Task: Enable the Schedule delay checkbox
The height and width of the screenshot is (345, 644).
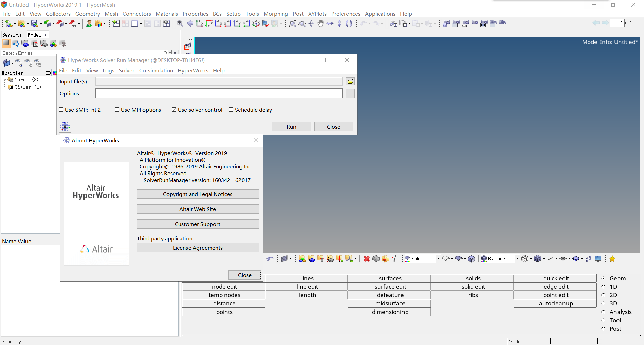Action: 231,110
